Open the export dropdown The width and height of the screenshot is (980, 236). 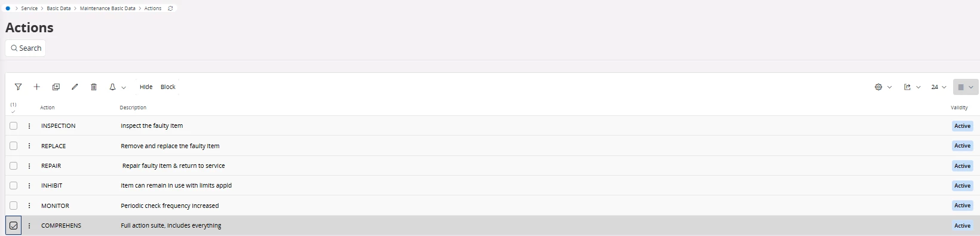pos(912,87)
